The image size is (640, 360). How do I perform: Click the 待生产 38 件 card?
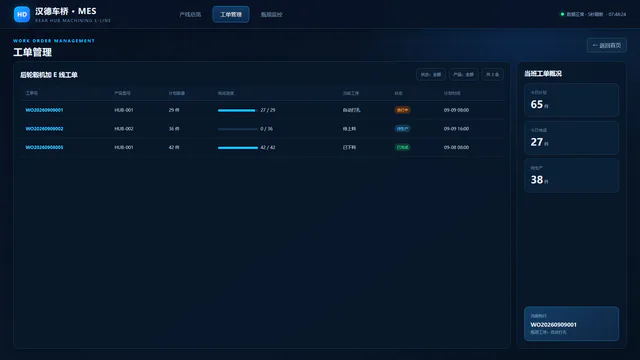click(x=571, y=176)
